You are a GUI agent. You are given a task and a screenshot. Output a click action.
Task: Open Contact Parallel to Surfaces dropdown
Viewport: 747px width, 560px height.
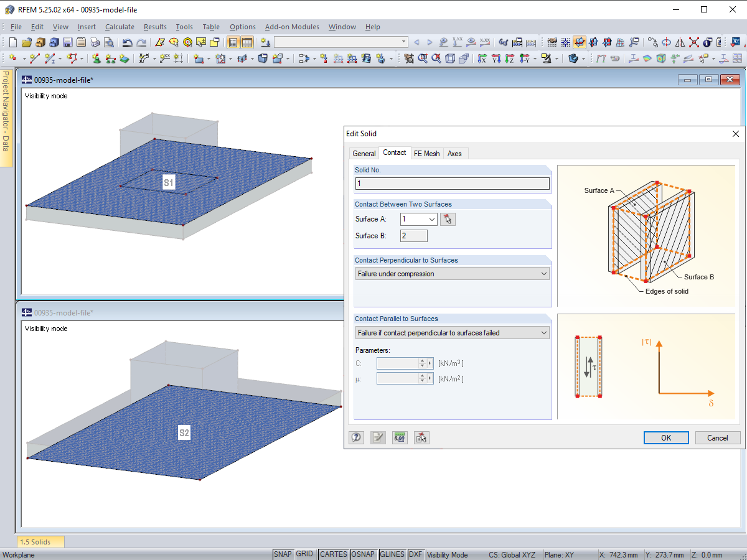[453, 333]
